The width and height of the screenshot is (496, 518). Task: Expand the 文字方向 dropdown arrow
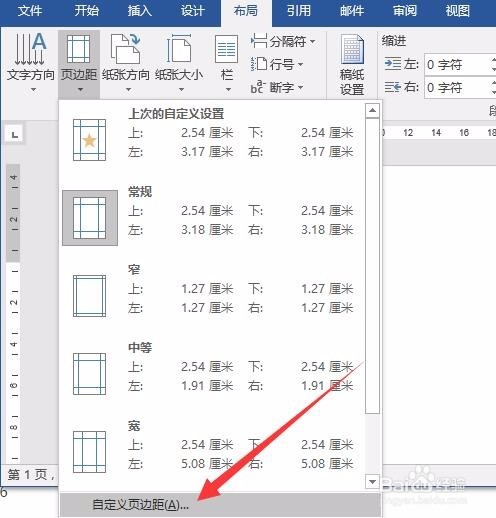pos(33,89)
